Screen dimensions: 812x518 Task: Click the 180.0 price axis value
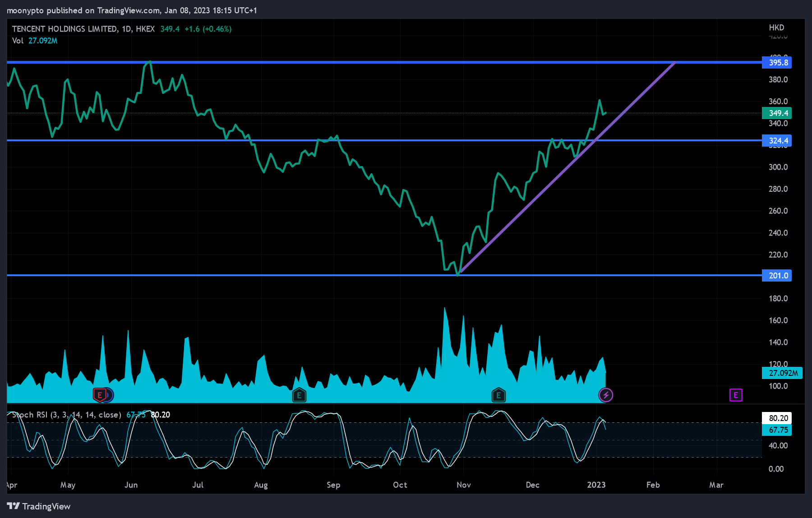coord(778,299)
